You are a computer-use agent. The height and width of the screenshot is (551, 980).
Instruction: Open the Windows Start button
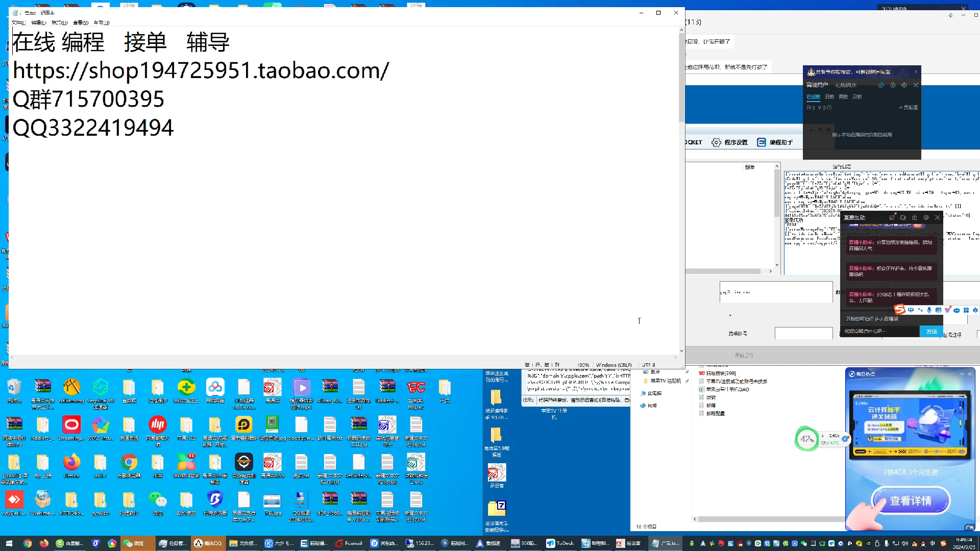point(9,543)
